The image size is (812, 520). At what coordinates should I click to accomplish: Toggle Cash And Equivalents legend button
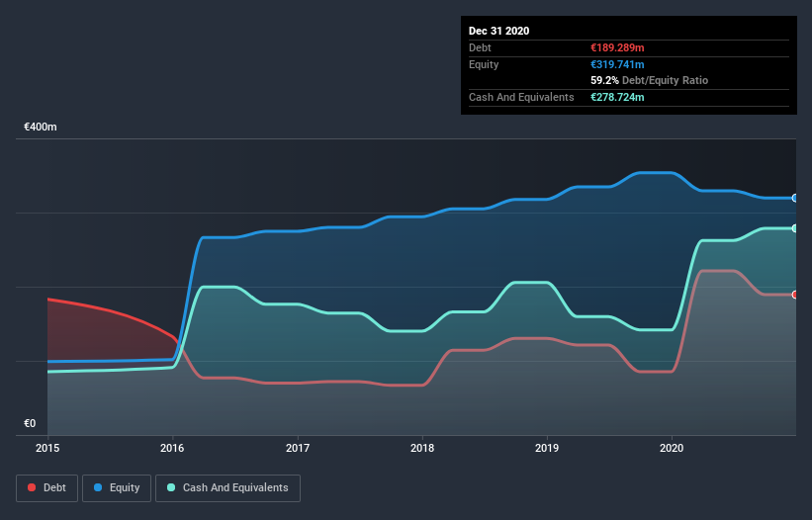(227, 488)
